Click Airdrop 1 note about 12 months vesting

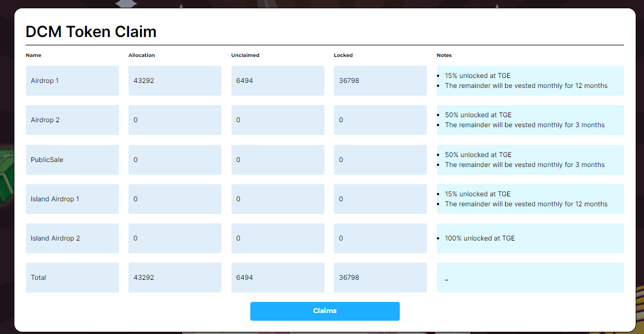coord(526,86)
